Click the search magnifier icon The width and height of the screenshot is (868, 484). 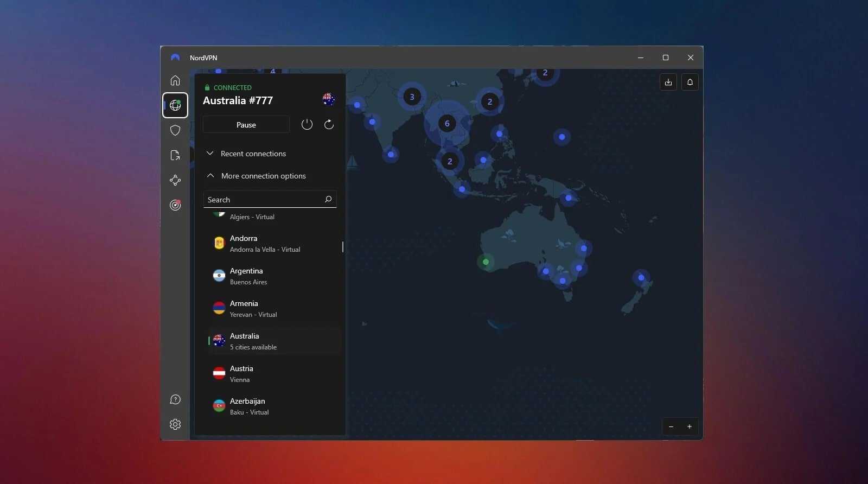[x=328, y=199]
